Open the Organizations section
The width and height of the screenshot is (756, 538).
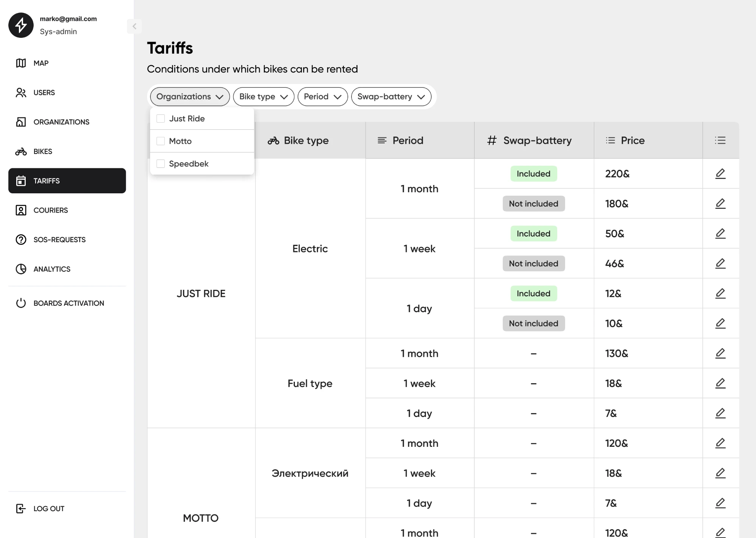(67, 122)
